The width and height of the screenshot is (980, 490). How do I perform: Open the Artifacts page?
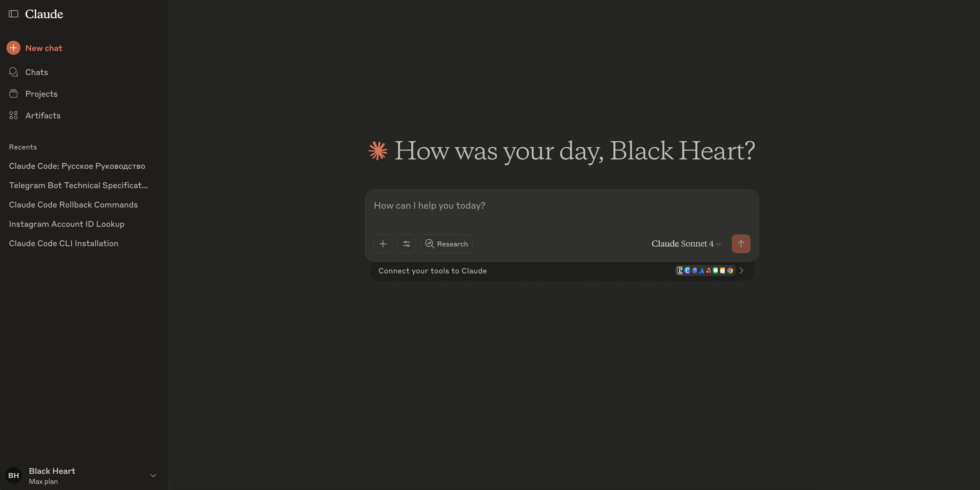point(35,116)
